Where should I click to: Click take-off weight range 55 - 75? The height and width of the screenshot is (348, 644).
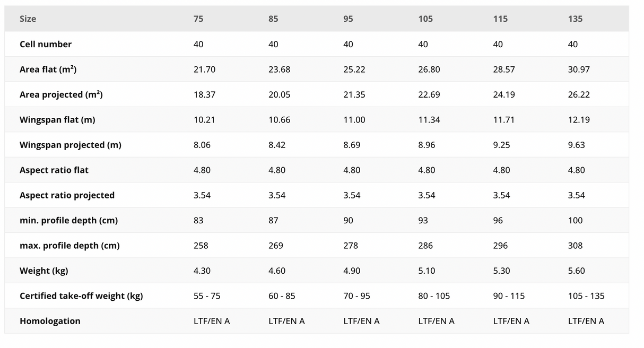pos(207,296)
